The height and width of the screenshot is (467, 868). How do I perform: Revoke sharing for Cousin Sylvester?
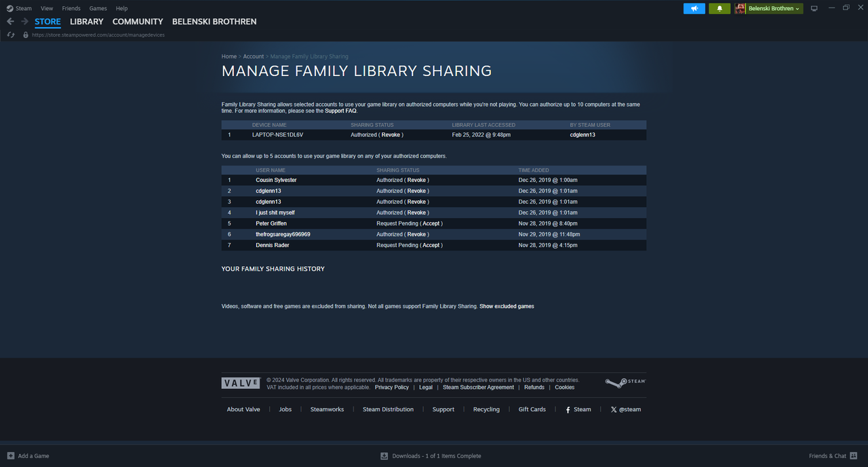416,180
